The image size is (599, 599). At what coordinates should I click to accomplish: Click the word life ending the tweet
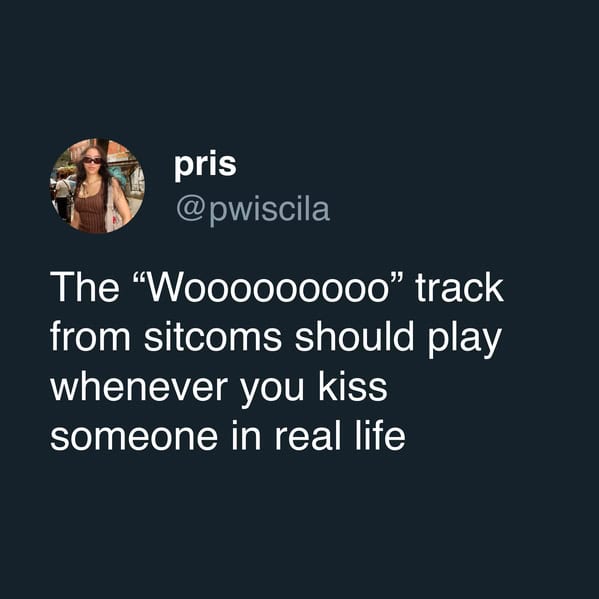380,435
